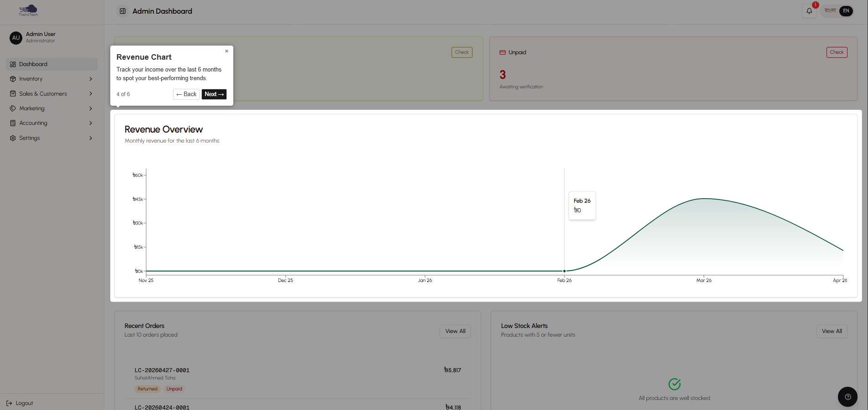868x410 pixels.
Task: Expand the Inventory chevron
Action: click(x=91, y=79)
